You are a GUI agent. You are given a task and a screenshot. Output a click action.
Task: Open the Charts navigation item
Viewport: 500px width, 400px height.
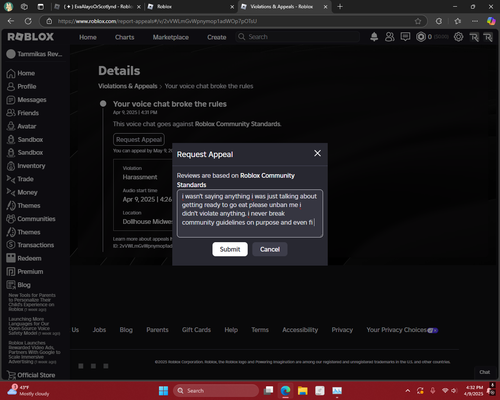click(x=125, y=37)
